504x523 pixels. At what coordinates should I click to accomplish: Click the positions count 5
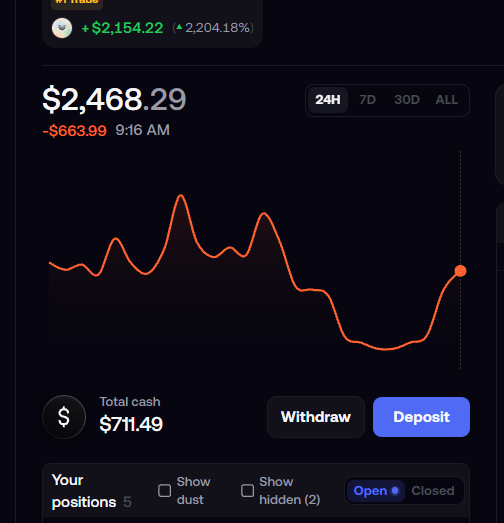point(127,502)
